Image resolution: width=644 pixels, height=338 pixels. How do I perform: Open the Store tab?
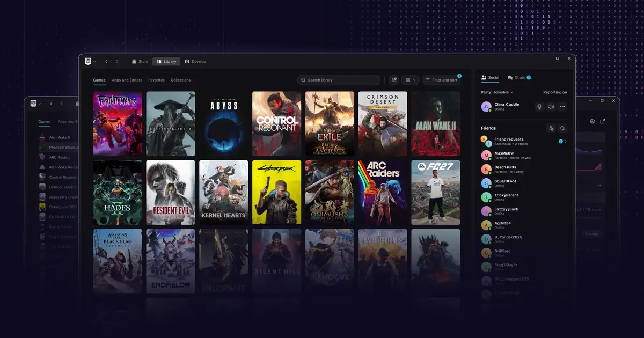pos(140,62)
